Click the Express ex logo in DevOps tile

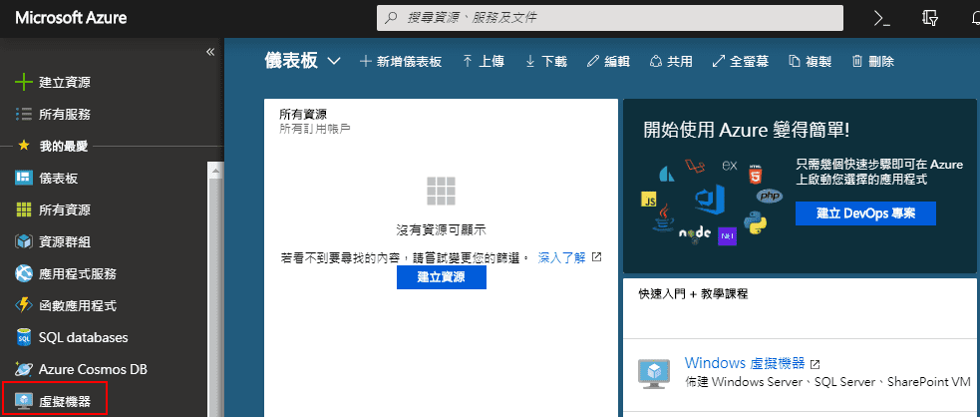pos(729,166)
